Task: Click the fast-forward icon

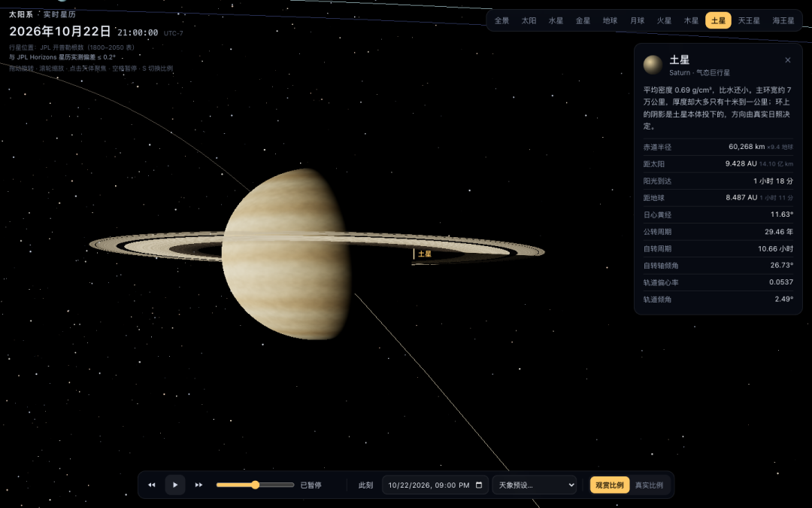Action: [198, 485]
